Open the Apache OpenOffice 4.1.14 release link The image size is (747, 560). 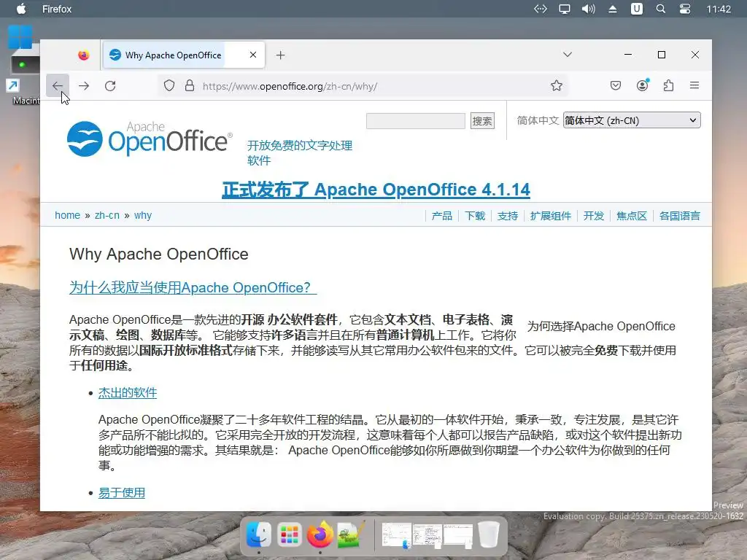click(x=376, y=190)
